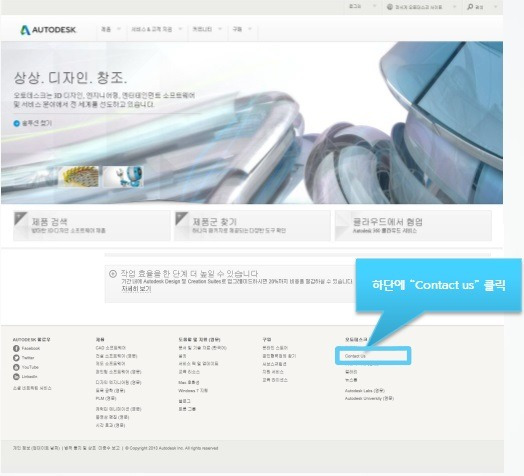This screenshot has height=476, width=524.
Task: Click the search magnifier icon at top
Action: click(470, 7)
